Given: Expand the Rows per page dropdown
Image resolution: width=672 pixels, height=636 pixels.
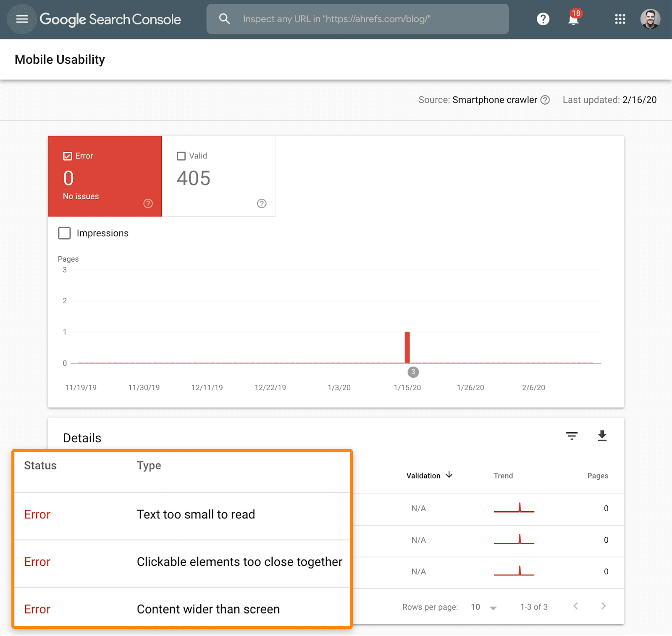Looking at the screenshot, I should (x=484, y=607).
